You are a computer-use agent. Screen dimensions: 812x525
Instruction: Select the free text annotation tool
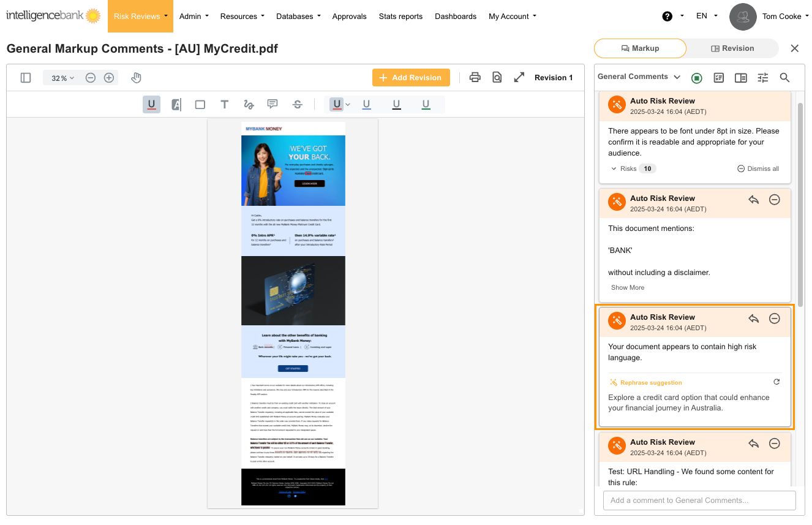pos(225,105)
